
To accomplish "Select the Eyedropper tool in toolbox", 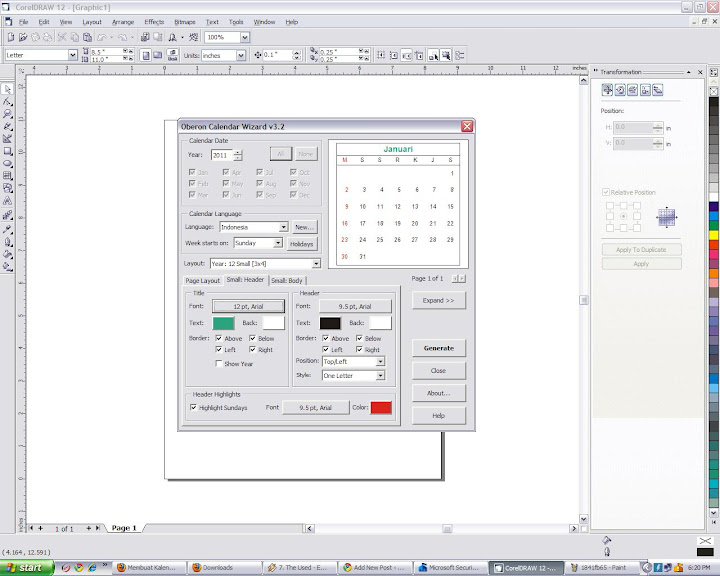I will coord(7,229).
